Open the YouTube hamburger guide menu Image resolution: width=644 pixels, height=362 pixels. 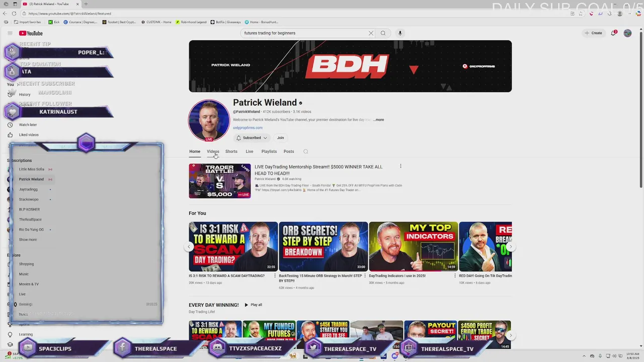coord(10,33)
